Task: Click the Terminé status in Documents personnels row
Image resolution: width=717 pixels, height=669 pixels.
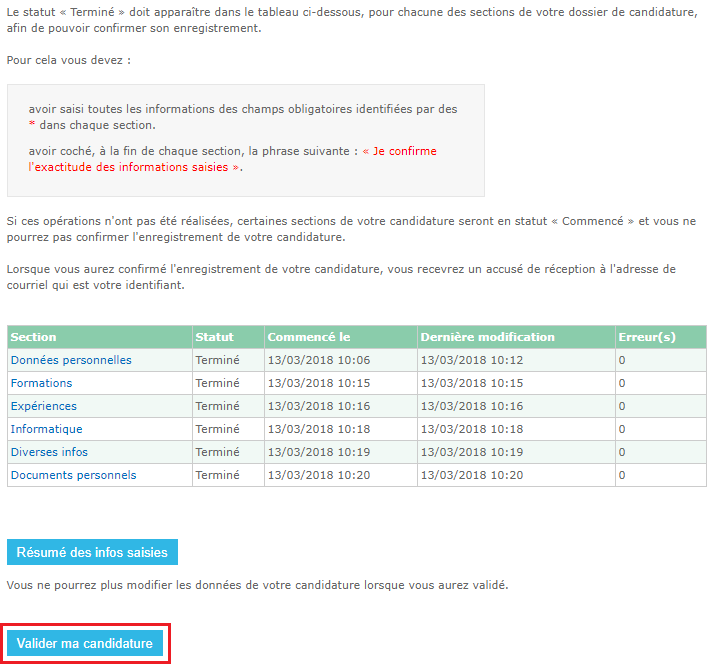Action: point(217,475)
